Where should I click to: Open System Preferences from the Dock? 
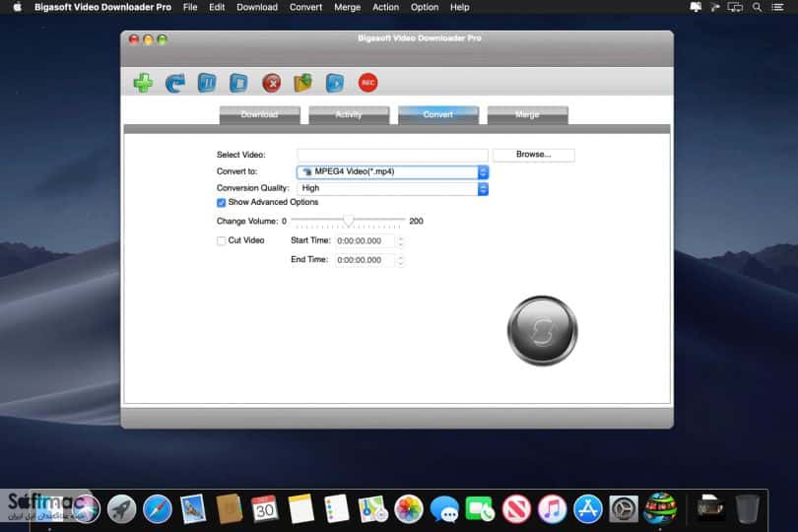tap(624, 508)
